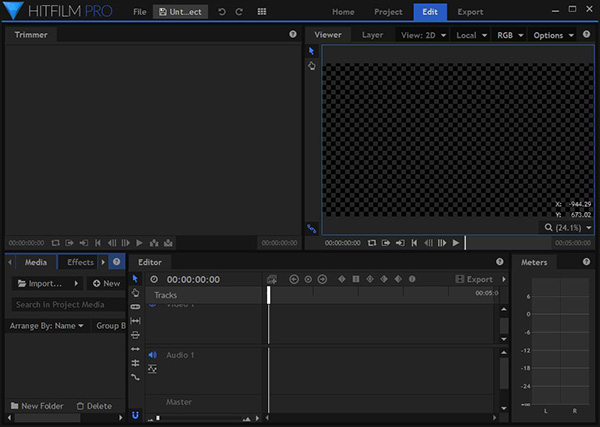Viewport: 600px width, 427px height.
Task: Click the blue link icon at the Viewer's bottom-left
Action: pos(311,228)
